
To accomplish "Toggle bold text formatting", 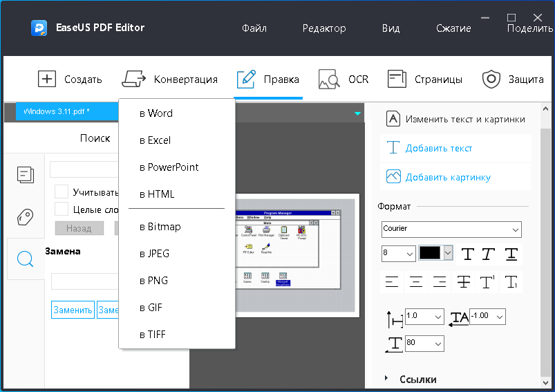I will point(468,254).
